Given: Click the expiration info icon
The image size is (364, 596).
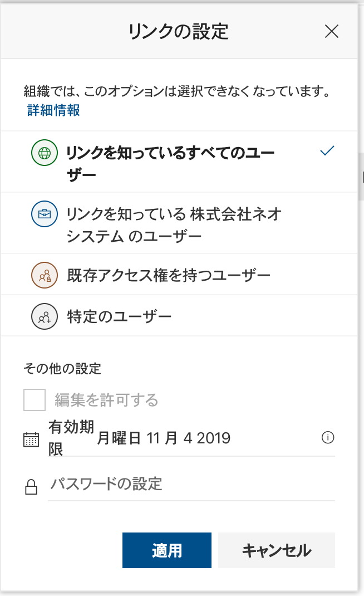Looking at the screenshot, I should [x=328, y=438].
